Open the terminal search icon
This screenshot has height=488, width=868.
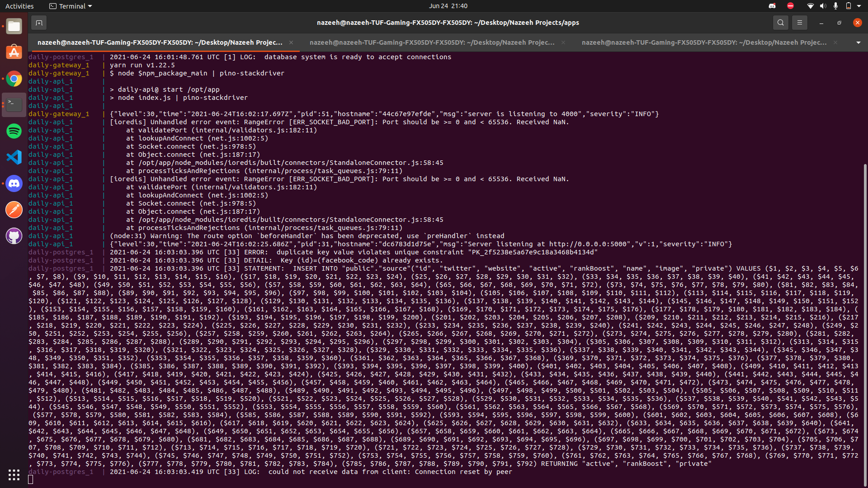780,23
